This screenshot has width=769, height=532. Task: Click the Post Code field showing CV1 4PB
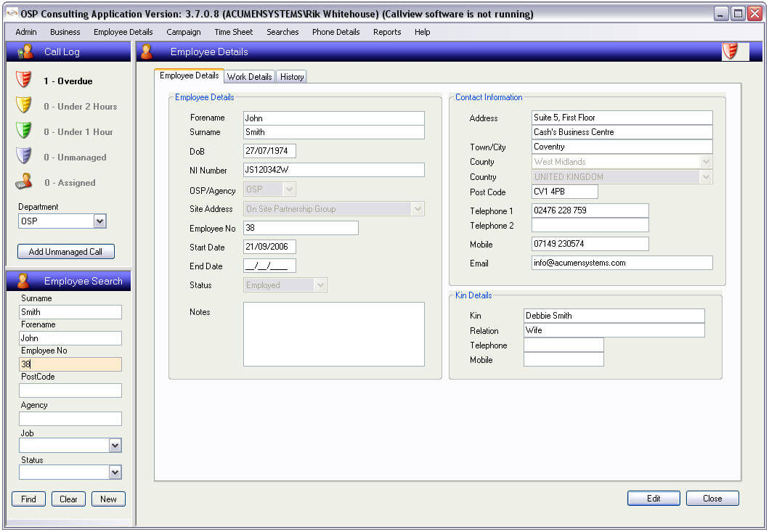tap(565, 191)
